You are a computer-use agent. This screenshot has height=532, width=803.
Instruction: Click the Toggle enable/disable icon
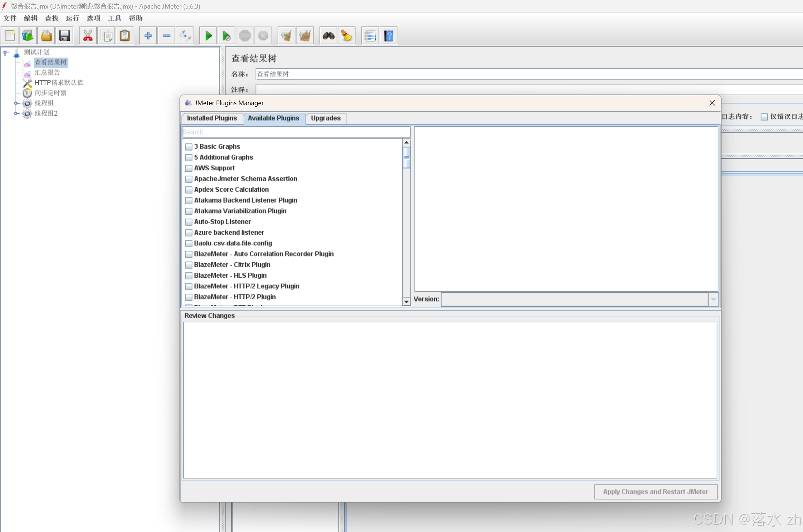(x=185, y=35)
